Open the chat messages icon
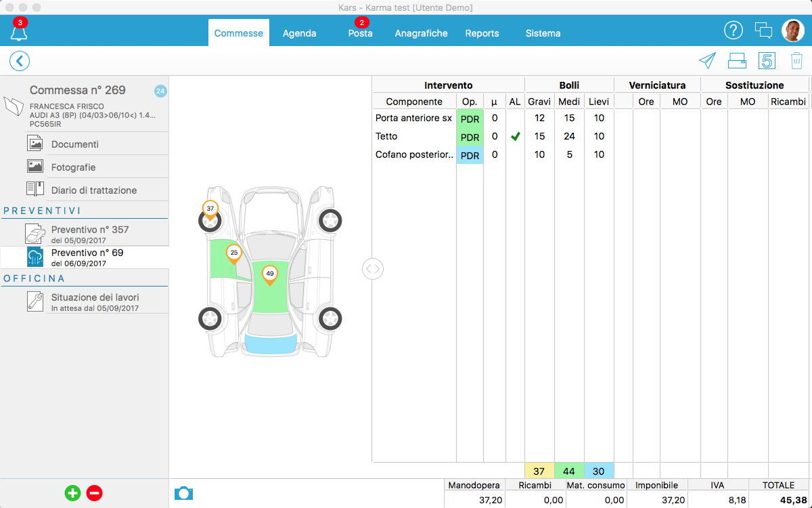The width and height of the screenshot is (812, 508). tap(763, 30)
